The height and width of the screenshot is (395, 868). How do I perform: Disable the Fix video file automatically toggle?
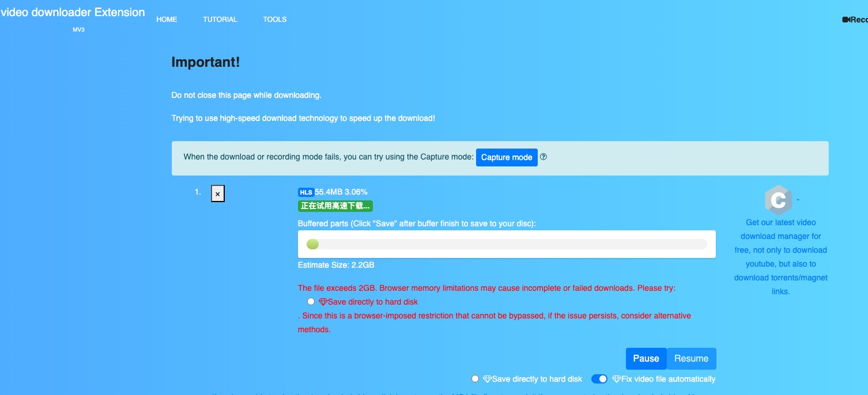[x=599, y=379]
